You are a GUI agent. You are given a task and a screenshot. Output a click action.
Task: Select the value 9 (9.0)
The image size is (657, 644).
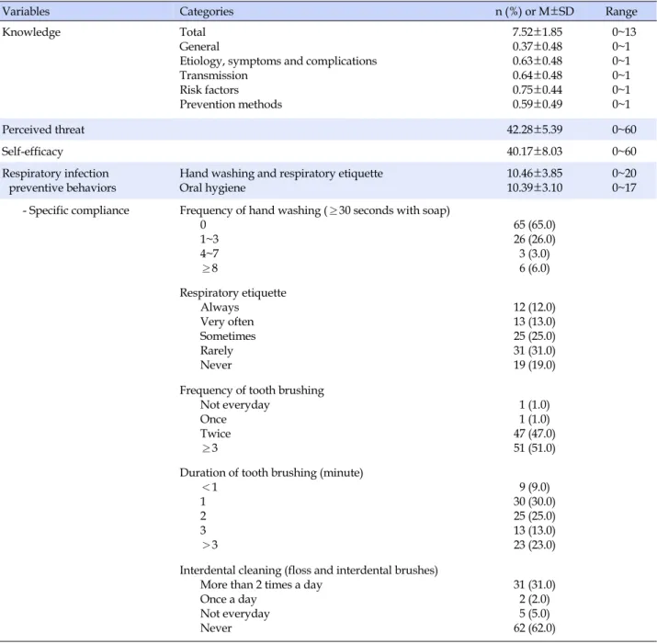[534, 487]
